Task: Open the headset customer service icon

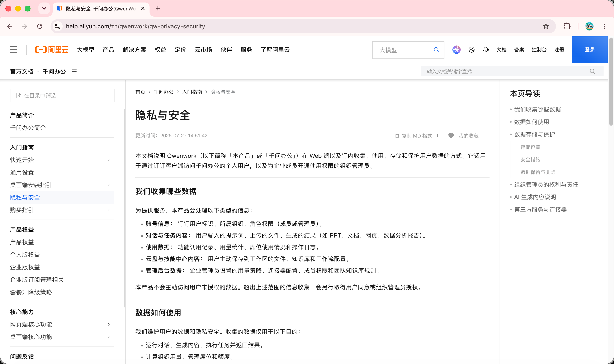Action: click(x=486, y=50)
